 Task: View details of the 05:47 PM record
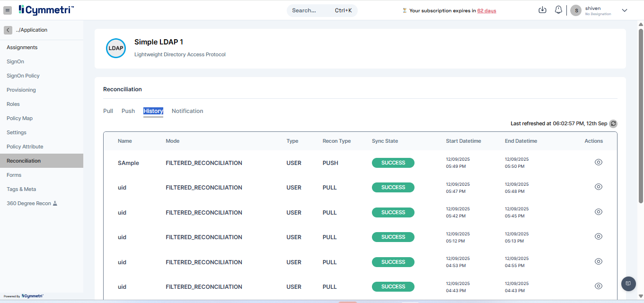(x=598, y=187)
